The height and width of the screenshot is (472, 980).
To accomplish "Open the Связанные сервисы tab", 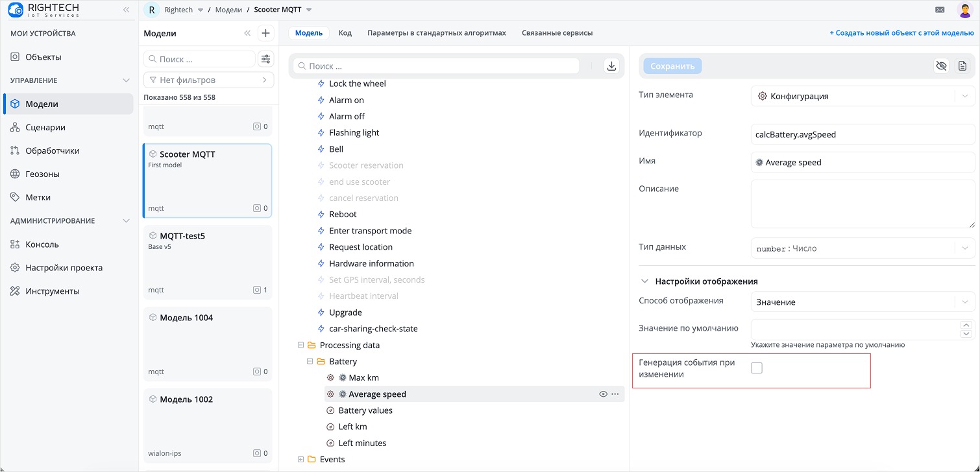I will tap(557, 33).
